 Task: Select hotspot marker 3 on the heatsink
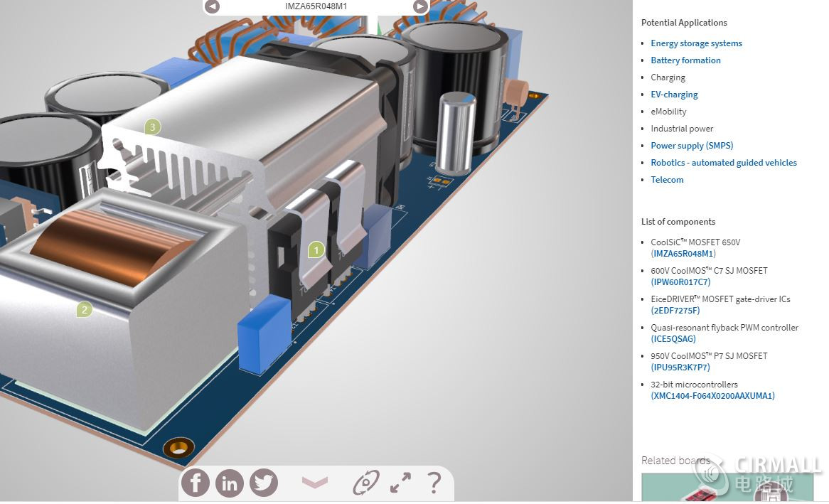152,127
